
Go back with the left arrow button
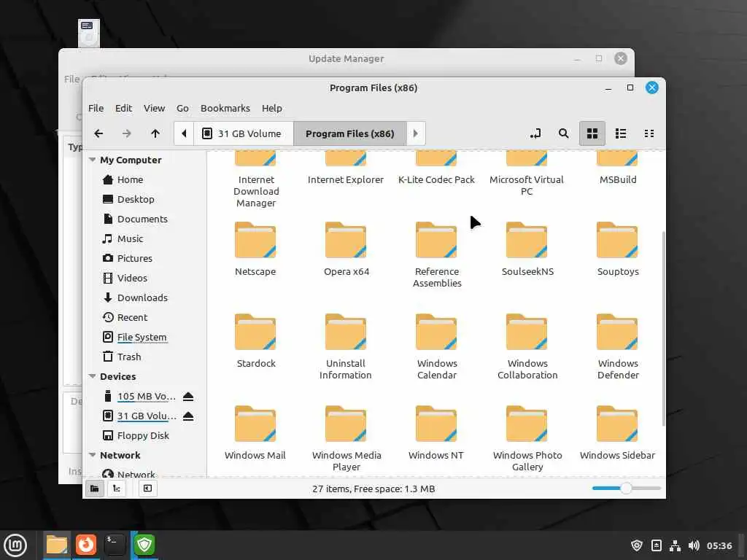(98, 134)
